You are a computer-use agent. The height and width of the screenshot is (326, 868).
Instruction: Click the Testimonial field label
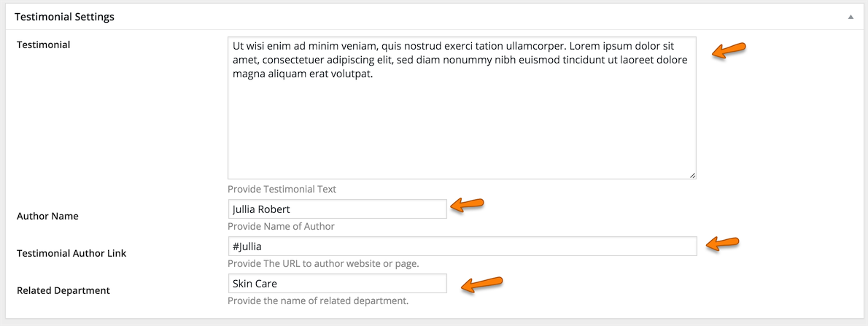[x=43, y=45]
